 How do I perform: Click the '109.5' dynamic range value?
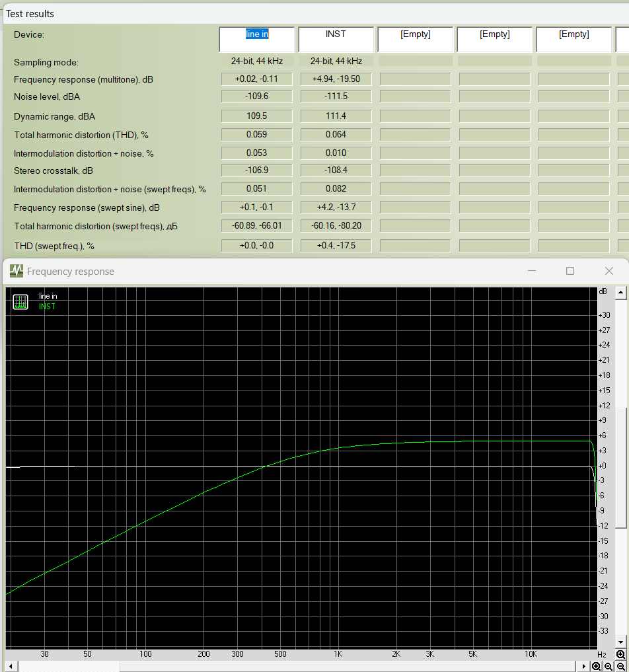(x=256, y=116)
